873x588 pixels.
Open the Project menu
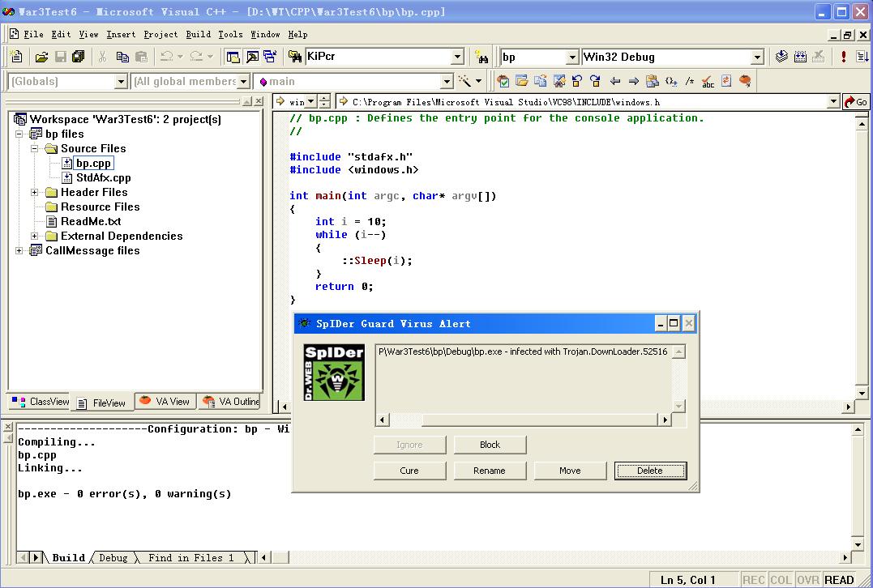click(x=161, y=35)
